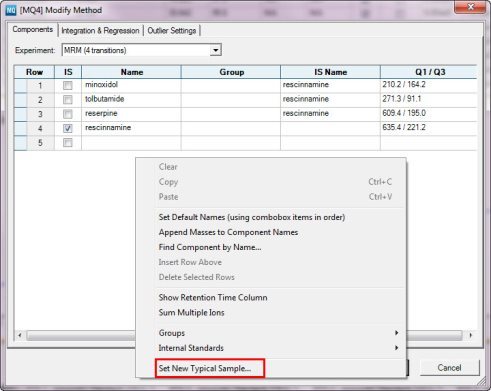Select the 635.4 / 221.2 cell
The height and width of the screenshot is (391, 491).
tap(429, 128)
